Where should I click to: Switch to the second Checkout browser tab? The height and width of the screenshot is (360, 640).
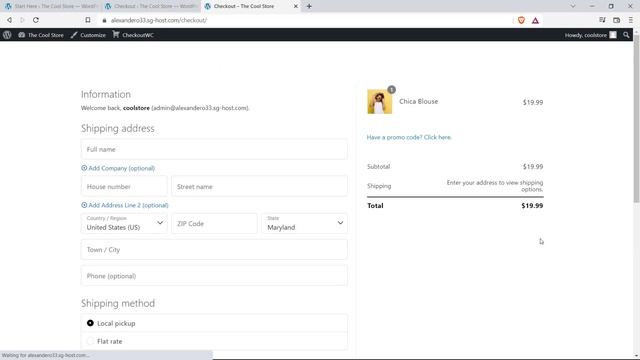tap(151, 6)
